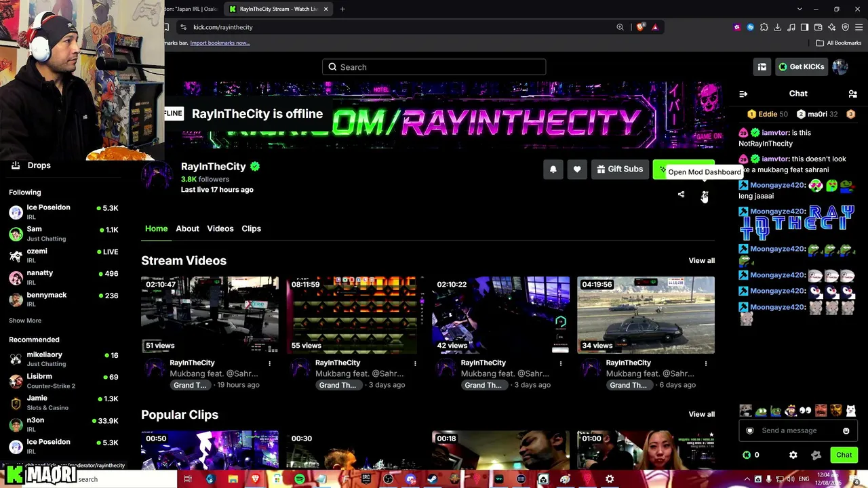Open options menu for 42 views video
The width and height of the screenshot is (868, 488).
pyautogui.click(x=561, y=364)
